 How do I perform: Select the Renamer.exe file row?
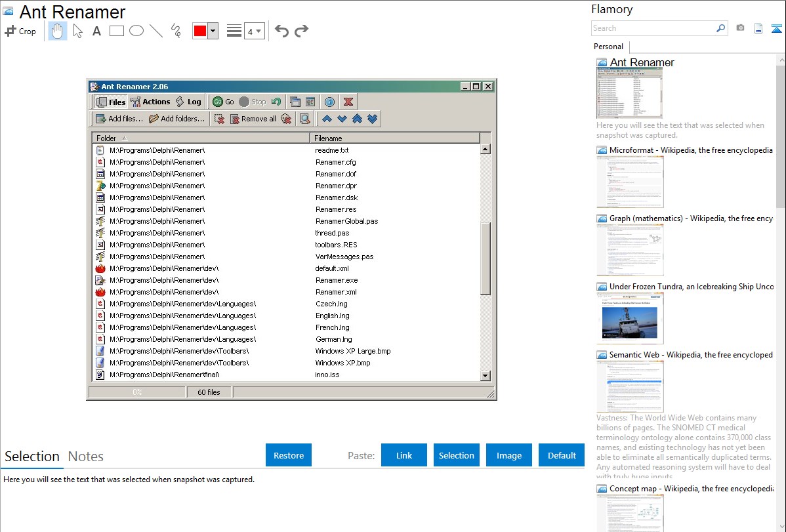coord(286,280)
